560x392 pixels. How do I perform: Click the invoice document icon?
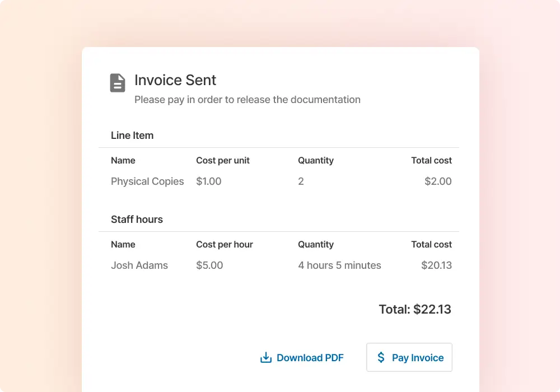(118, 83)
